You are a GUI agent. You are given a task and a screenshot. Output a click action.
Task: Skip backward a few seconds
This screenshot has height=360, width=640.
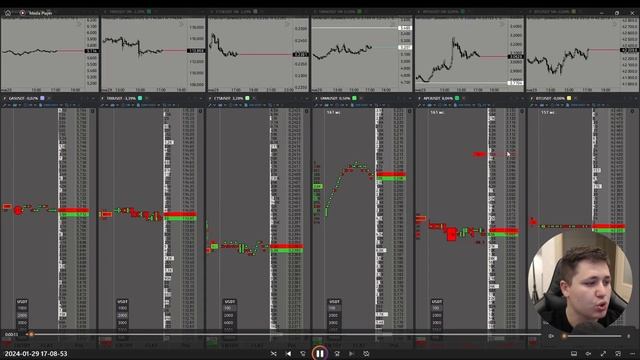tap(303, 353)
